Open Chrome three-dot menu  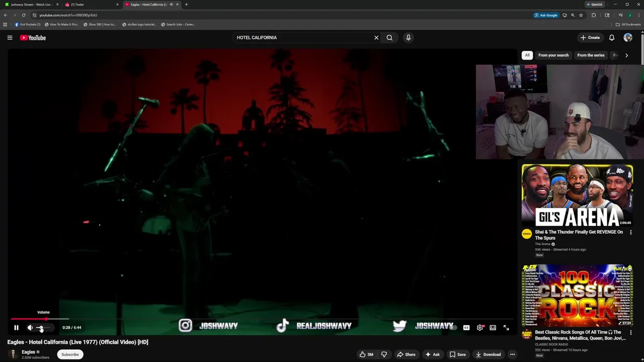(639, 15)
